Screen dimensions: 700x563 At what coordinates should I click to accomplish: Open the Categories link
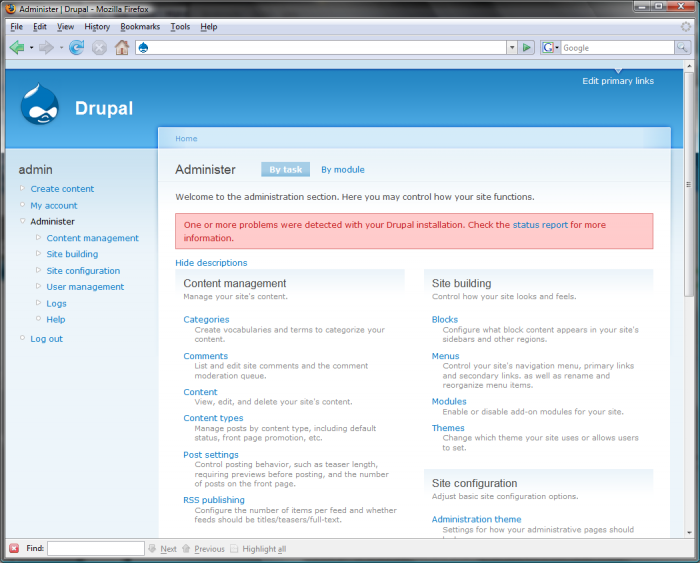tap(206, 319)
